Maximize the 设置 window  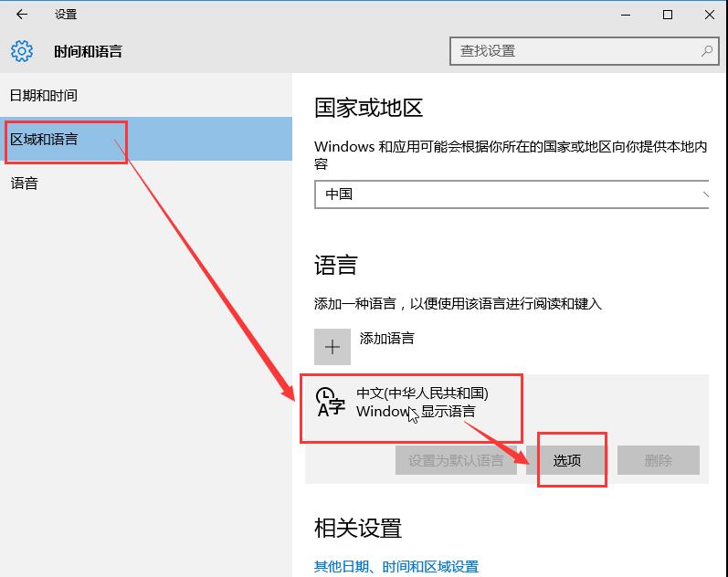point(668,15)
